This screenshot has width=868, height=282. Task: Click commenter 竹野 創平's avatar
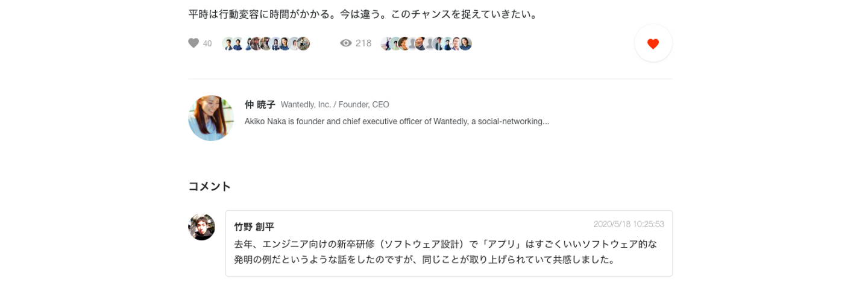(201, 227)
